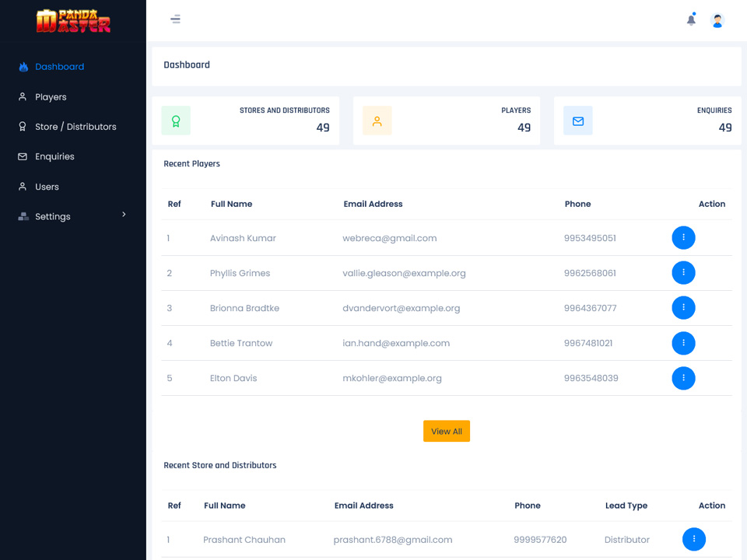The image size is (747, 560).
Task: Open action menu for Brionna Bradtke
Action: pos(683,308)
